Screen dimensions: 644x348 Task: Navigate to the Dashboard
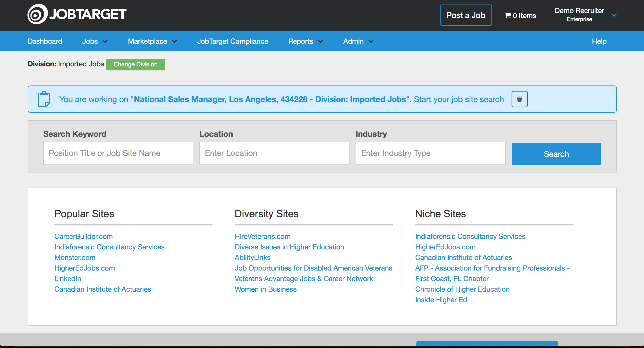click(45, 41)
